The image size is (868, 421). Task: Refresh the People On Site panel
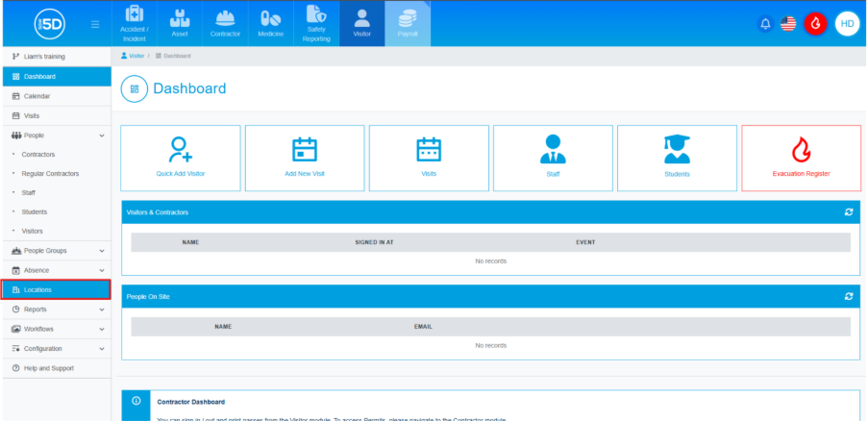pos(848,297)
